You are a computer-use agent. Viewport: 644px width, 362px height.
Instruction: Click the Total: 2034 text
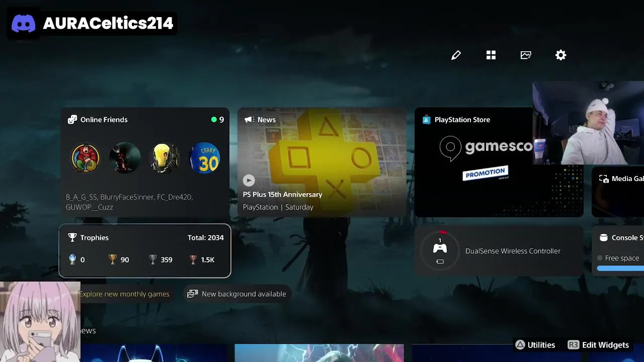205,237
